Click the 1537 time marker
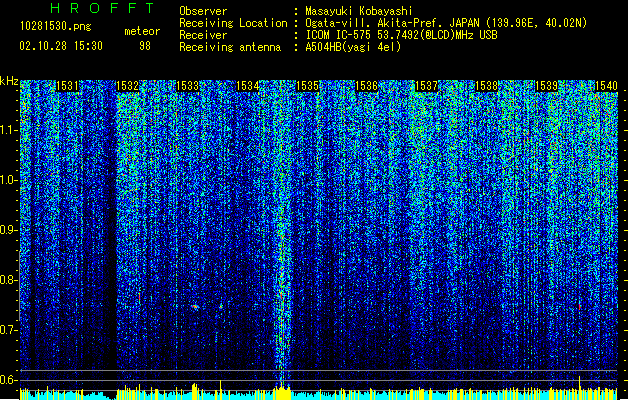Screen dimensions: 629x400 point(426,86)
